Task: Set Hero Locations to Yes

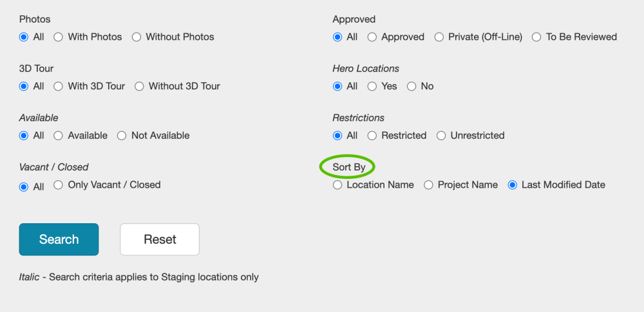Action: tap(372, 86)
